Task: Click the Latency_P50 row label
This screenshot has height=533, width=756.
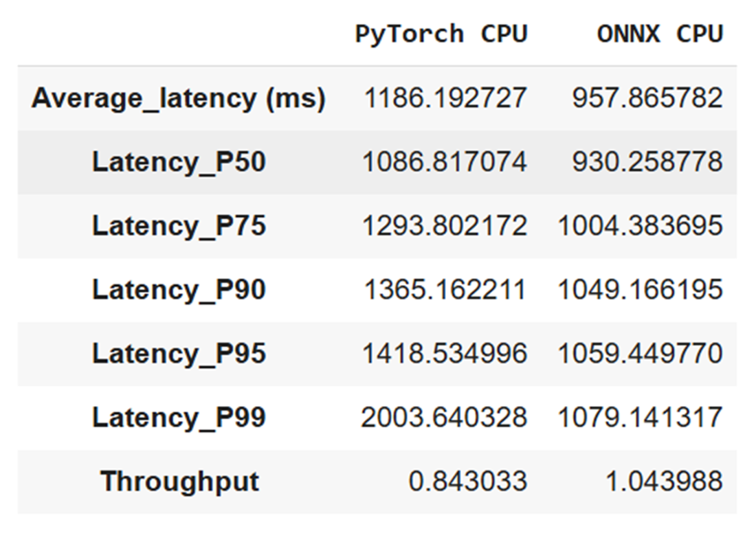Action: tap(179, 162)
